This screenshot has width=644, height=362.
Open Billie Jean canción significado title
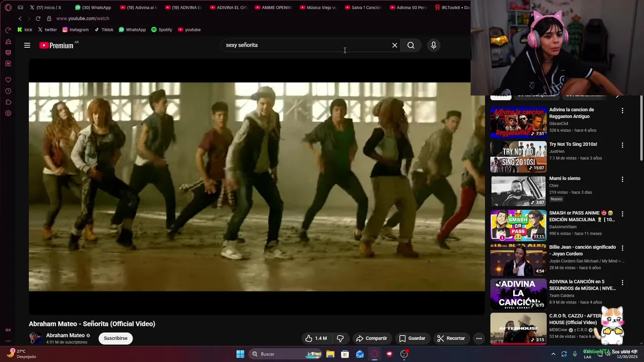tap(583, 250)
